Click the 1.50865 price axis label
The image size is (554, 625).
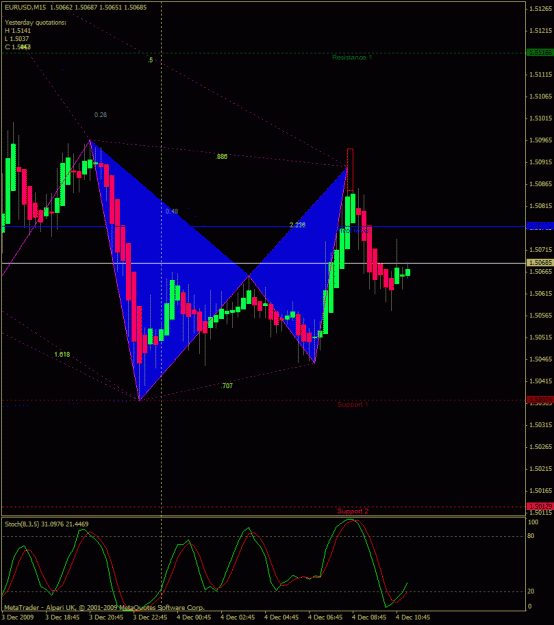pyautogui.click(x=541, y=184)
